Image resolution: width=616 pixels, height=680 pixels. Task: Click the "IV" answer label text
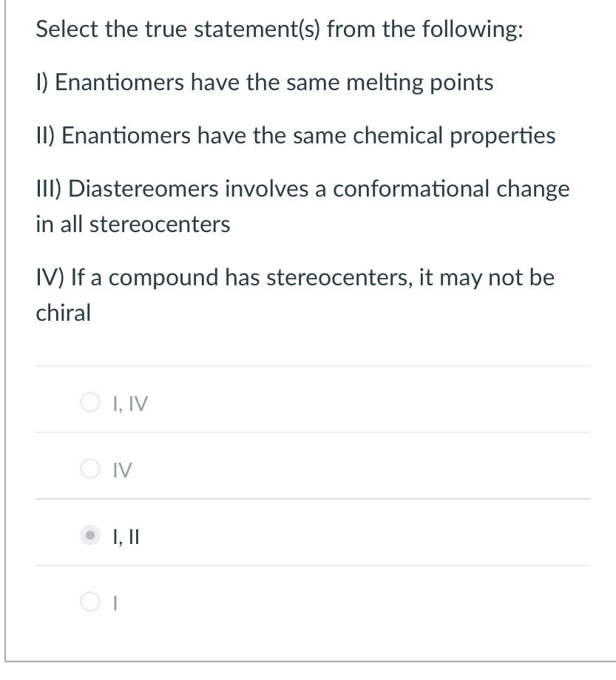point(123,469)
